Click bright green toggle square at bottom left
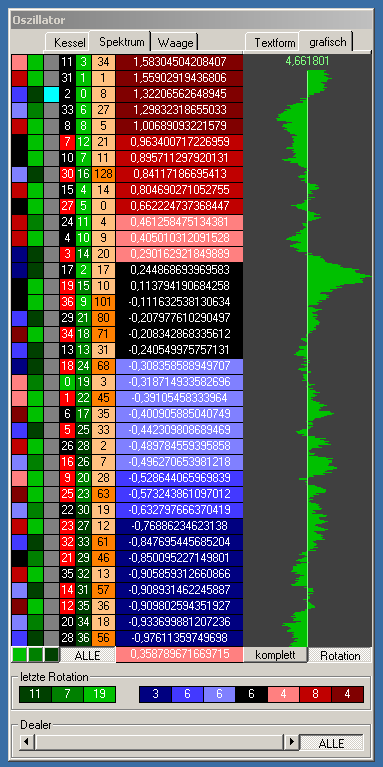The width and height of the screenshot is (383, 767). click(19, 654)
